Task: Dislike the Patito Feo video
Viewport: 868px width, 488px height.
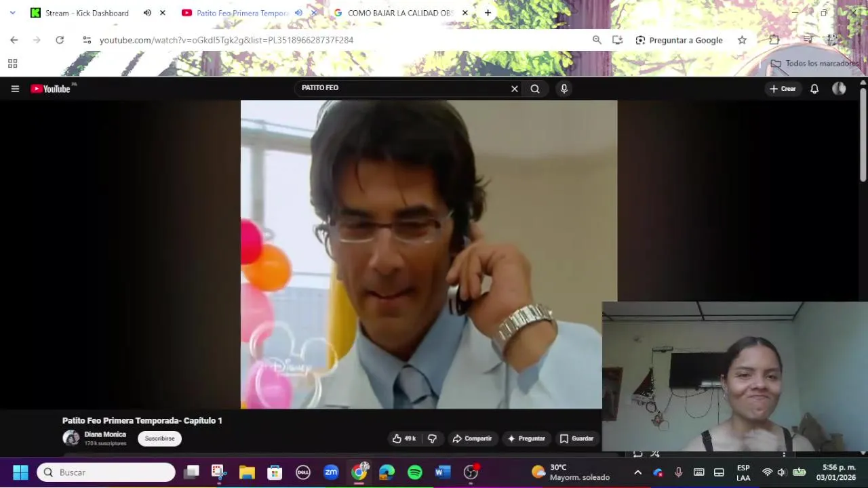Action: (x=432, y=439)
